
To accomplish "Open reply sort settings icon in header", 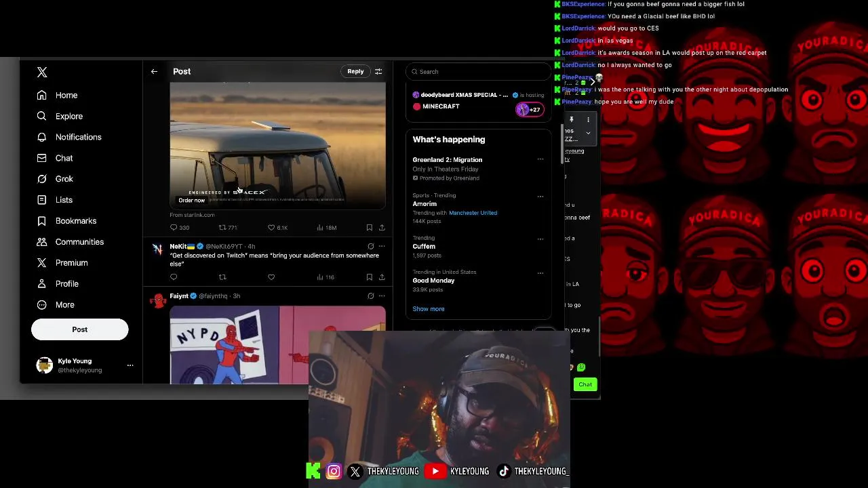I will (378, 71).
